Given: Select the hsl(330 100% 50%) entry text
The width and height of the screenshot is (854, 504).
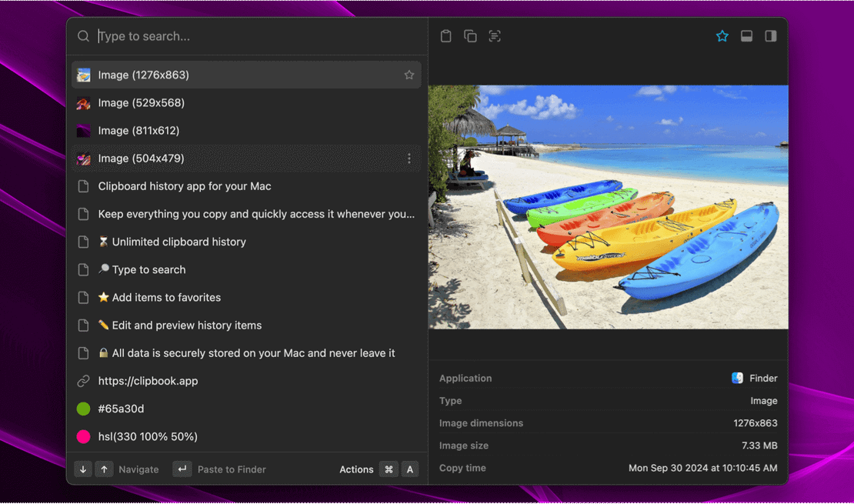Looking at the screenshot, I should [x=148, y=436].
